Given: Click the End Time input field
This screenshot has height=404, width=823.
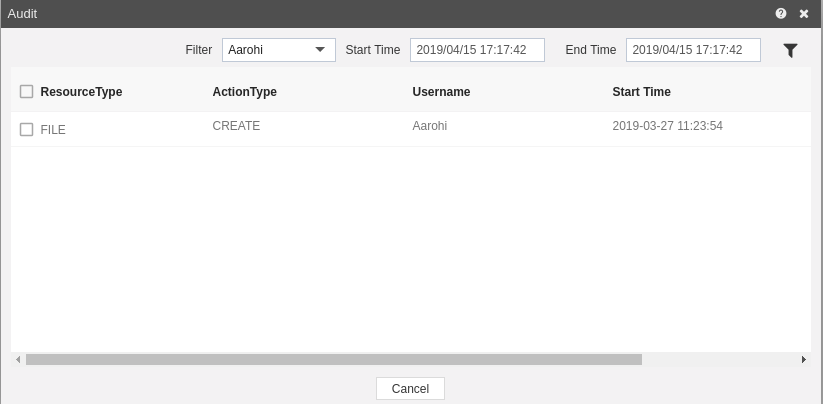Looking at the screenshot, I should pos(693,50).
